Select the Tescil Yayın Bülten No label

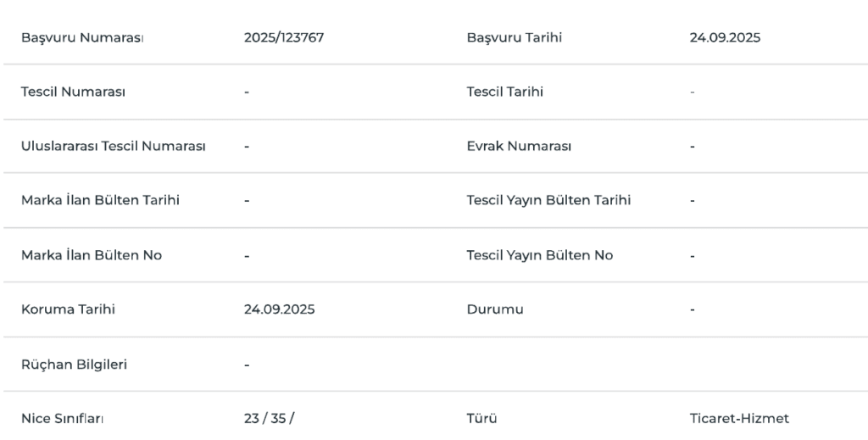(x=539, y=255)
